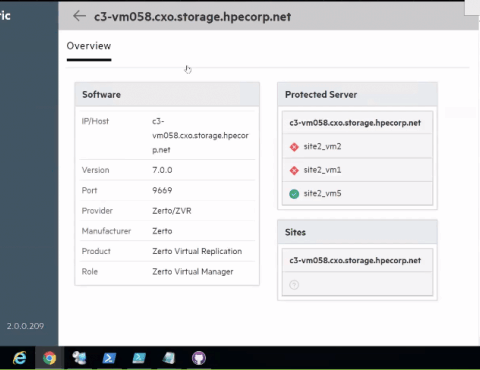The image size is (480, 370).
Task: Click the Software panel header
Action: coord(167,94)
